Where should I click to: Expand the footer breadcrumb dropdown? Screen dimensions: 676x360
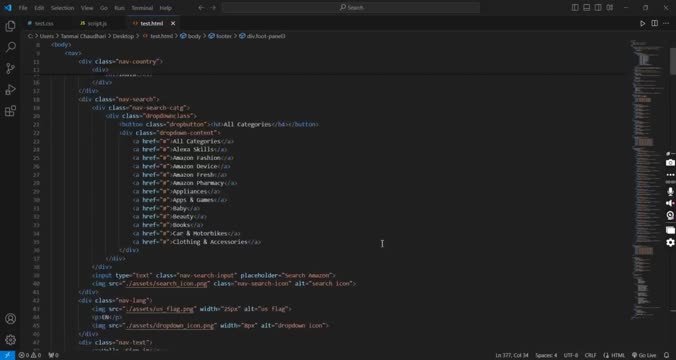pyautogui.click(x=220, y=36)
